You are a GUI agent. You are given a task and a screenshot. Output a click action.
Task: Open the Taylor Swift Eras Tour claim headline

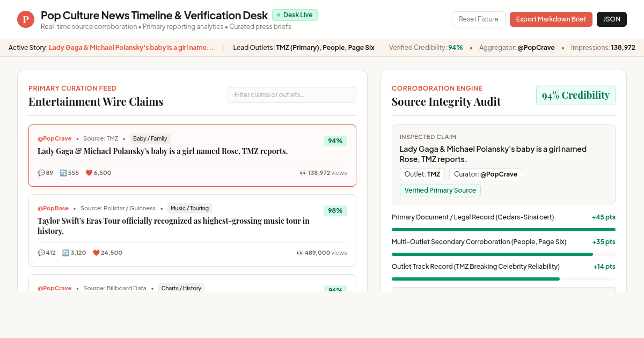(x=173, y=226)
